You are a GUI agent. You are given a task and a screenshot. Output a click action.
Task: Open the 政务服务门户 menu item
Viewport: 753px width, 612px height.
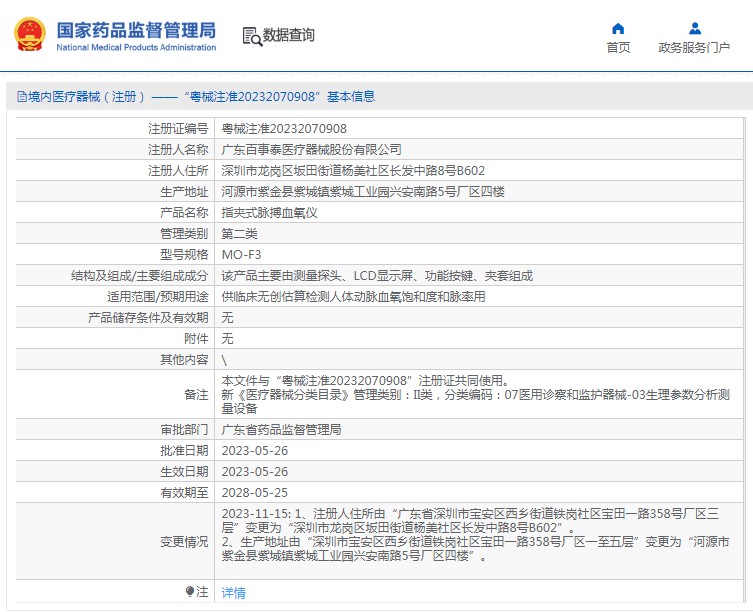694,47
